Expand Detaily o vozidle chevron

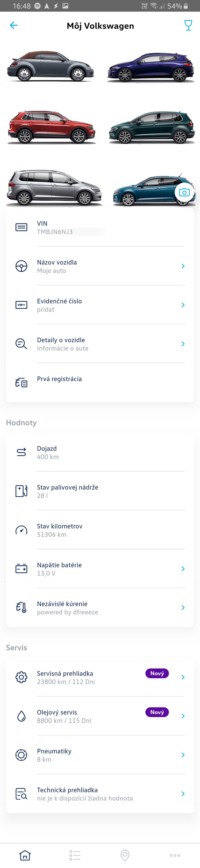pos(183,344)
